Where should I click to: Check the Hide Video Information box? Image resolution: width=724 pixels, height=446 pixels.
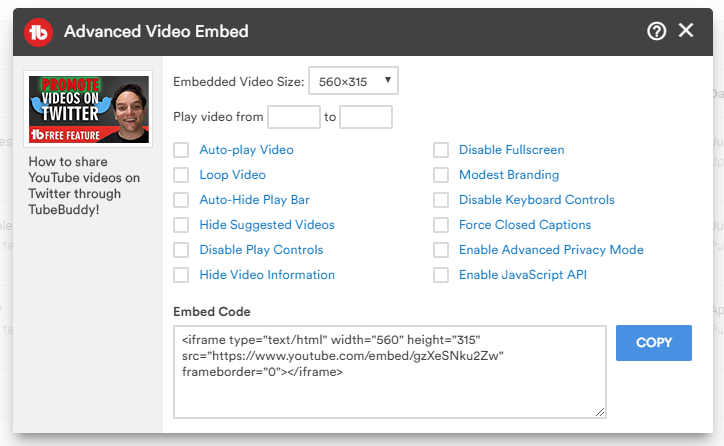coord(181,275)
